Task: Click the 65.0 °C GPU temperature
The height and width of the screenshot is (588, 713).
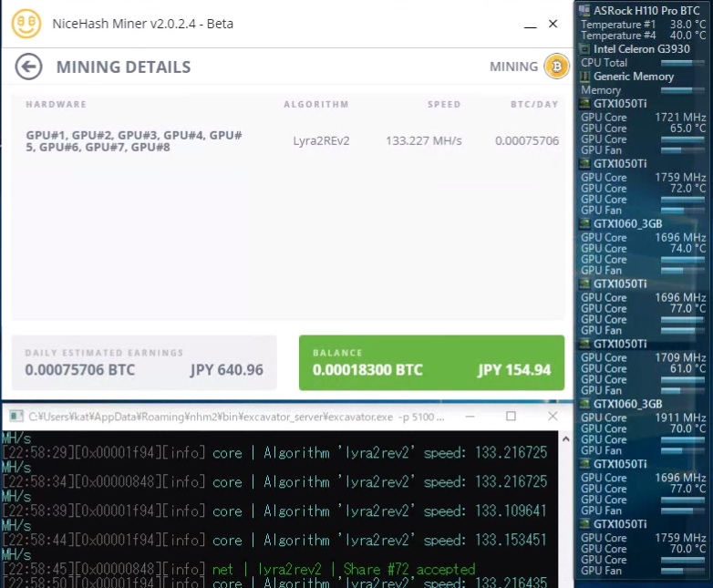Action: coord(687,129)
